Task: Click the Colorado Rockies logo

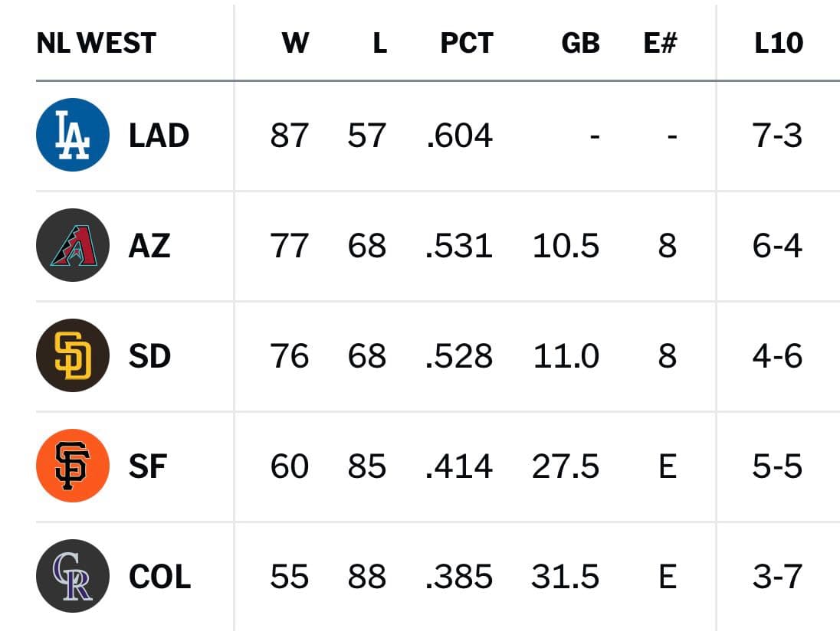Action: point(73,576)
